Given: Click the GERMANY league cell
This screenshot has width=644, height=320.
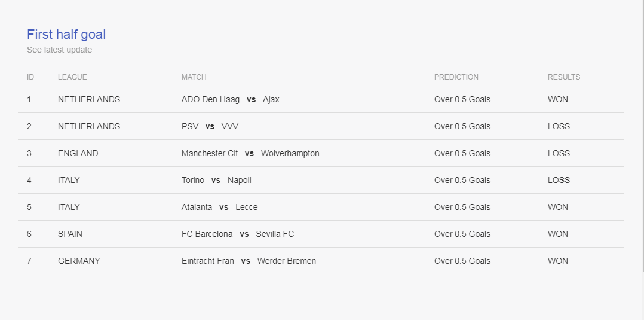Looking at the screenshot, I should point(79,261).
